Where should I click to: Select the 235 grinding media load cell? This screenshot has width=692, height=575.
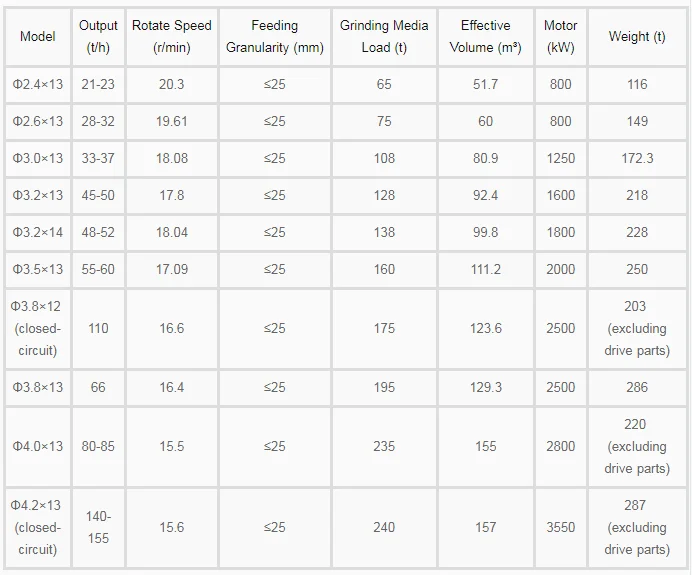click(x=384, y=446)
